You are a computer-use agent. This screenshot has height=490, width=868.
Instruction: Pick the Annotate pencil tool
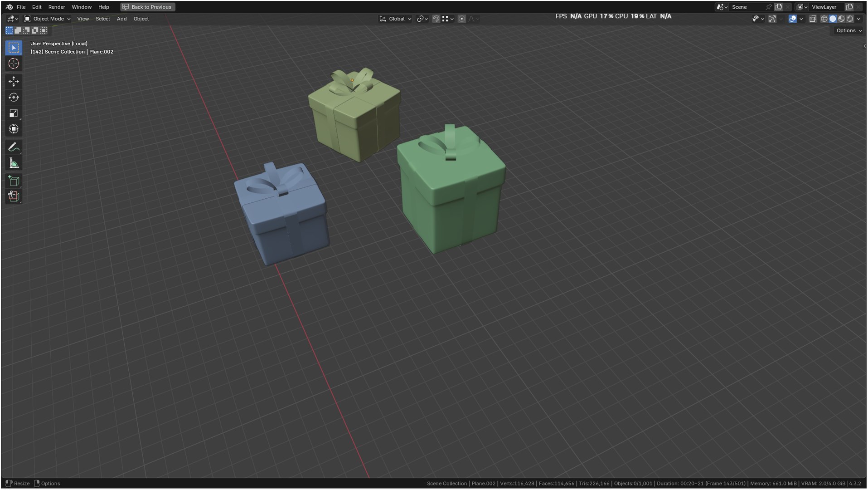point(14,147)
